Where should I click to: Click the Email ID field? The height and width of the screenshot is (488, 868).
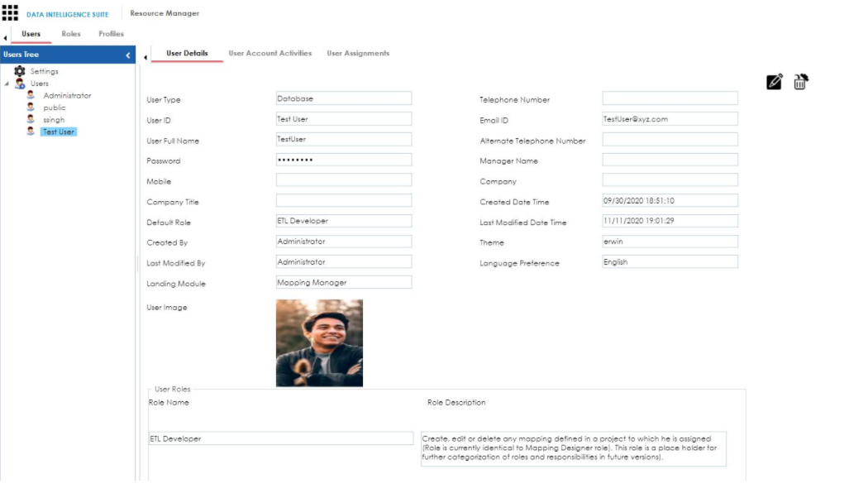click(670, 119)
